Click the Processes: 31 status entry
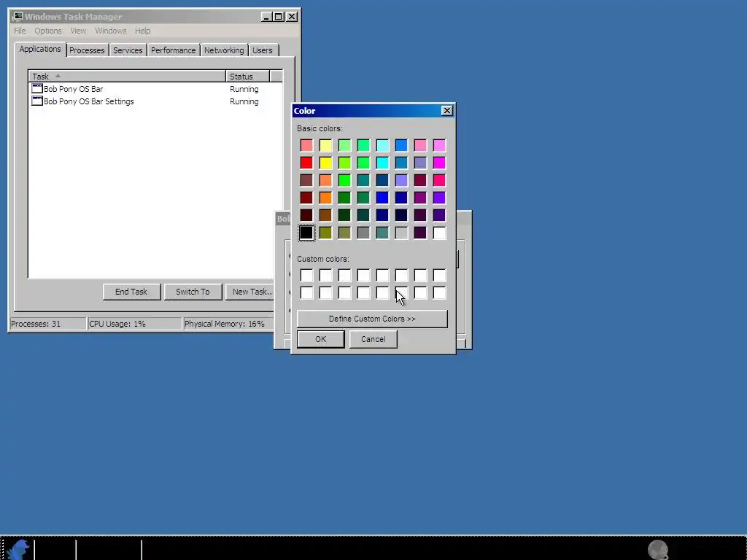This screenshot has height=560, width=747. (x=47, y=324)
